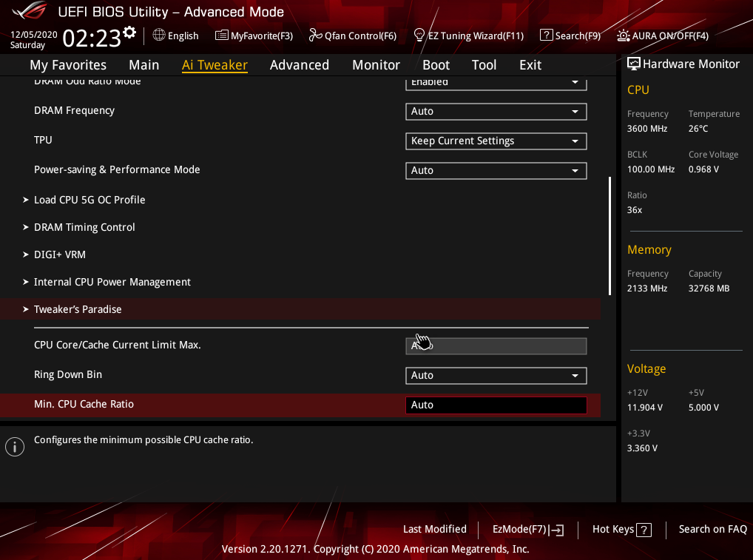The image size is (753, 560).
Task: Click CPU Core/Cache Current Limit Max. field
Action: click(496, 345)
